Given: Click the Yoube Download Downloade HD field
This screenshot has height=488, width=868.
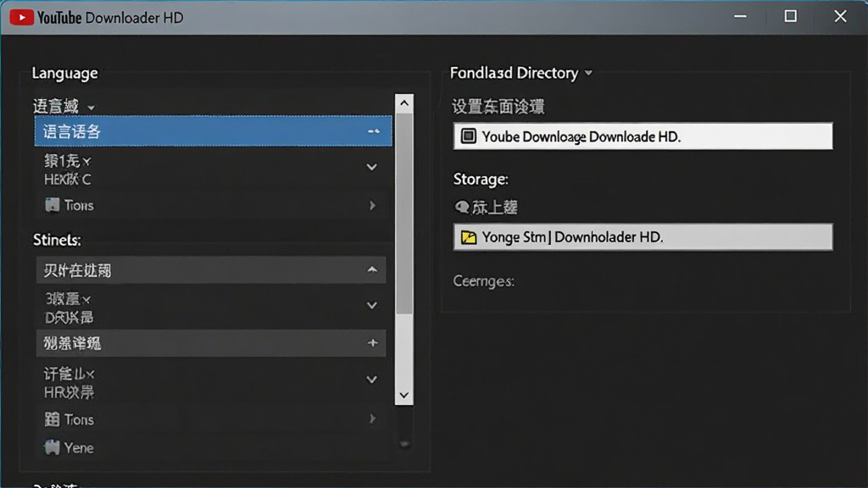Looking at the screenshot, I should [643, 136].
